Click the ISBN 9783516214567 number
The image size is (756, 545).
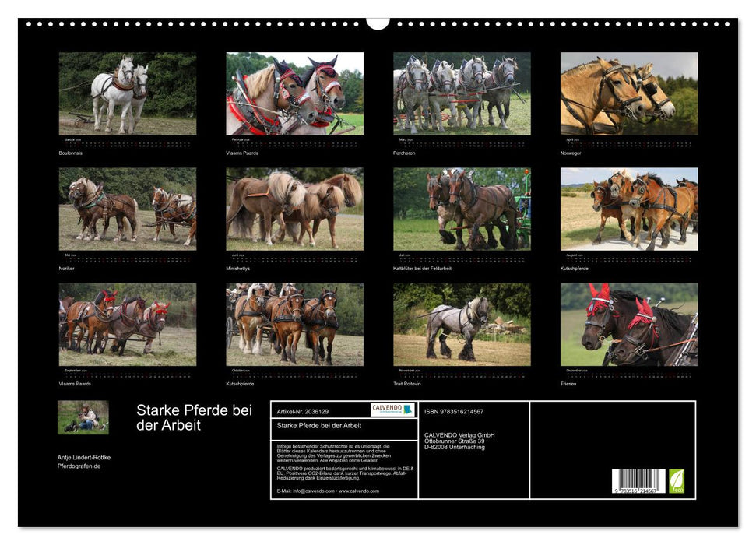[x=454, y=411]
